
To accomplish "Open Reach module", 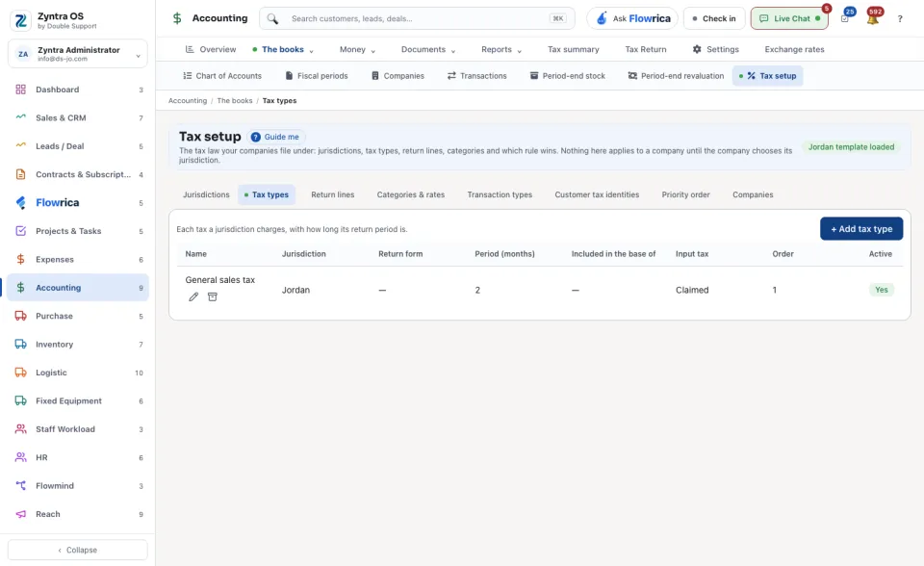I will point(78,514).
